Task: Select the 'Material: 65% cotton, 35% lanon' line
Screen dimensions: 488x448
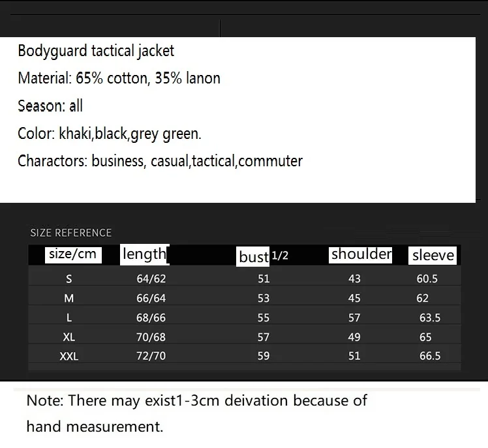Action: coord(119,78)
